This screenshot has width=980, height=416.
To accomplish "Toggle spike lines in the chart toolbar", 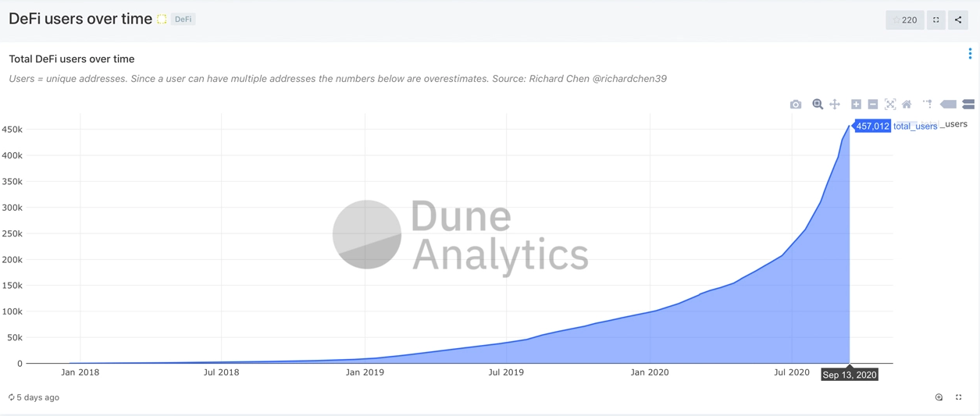I will pos(928,104).
